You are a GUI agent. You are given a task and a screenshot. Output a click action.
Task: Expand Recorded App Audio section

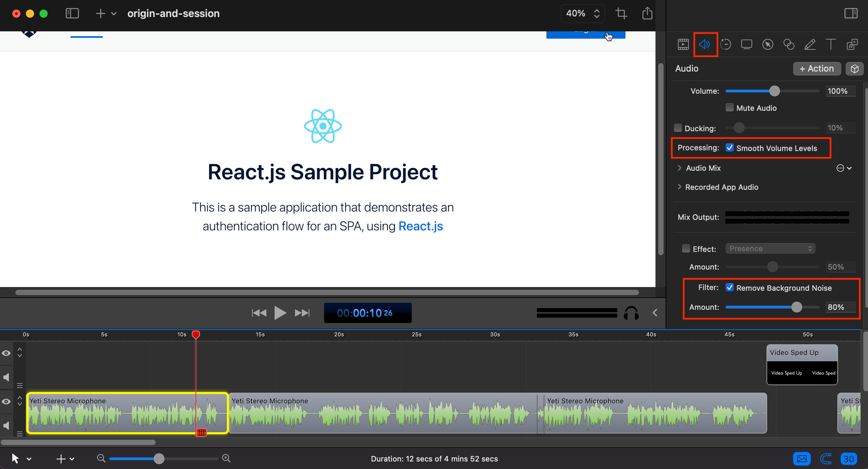(680, 187)
